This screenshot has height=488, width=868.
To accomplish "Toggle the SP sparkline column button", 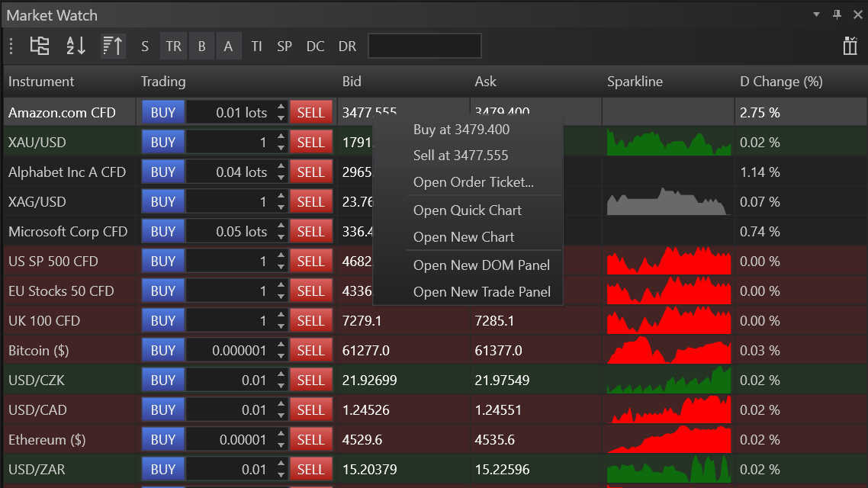I will click(x=285, y=46).
